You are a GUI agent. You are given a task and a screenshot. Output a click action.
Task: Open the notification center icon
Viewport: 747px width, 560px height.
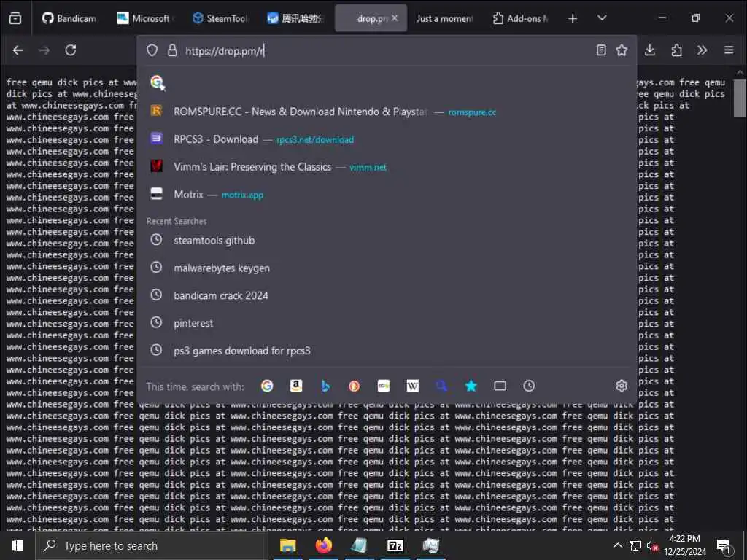pos(724,545)
